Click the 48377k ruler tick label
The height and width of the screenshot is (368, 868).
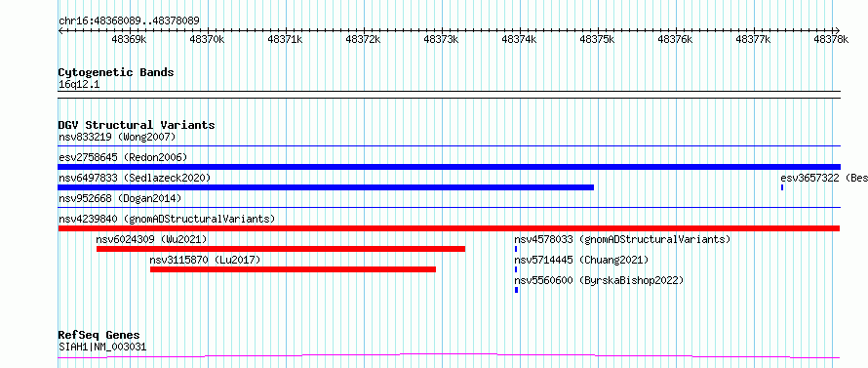[753, 39]
